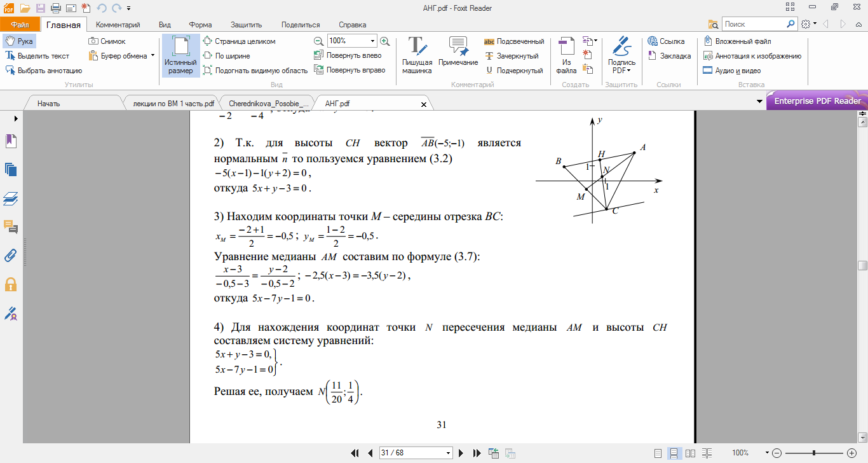Screen dimensions: 868x463
Task: Fit page По ширине
Action: tap(226, 56)
